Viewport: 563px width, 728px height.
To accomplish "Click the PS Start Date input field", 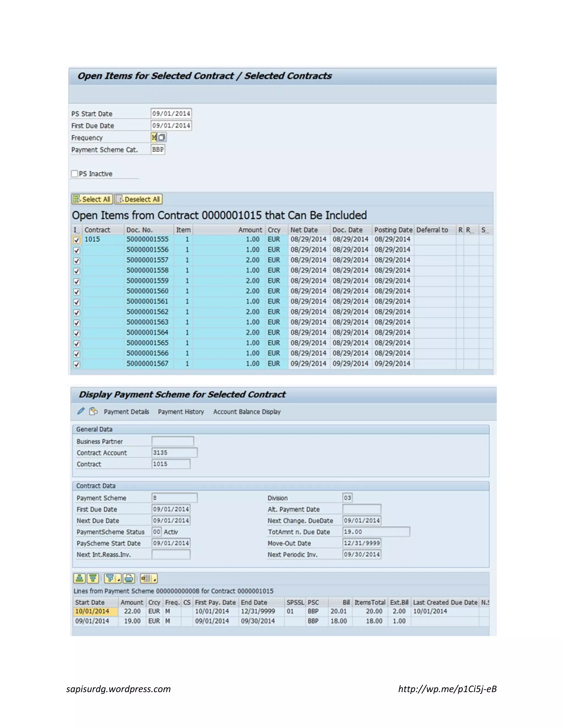I will point(171,114).
